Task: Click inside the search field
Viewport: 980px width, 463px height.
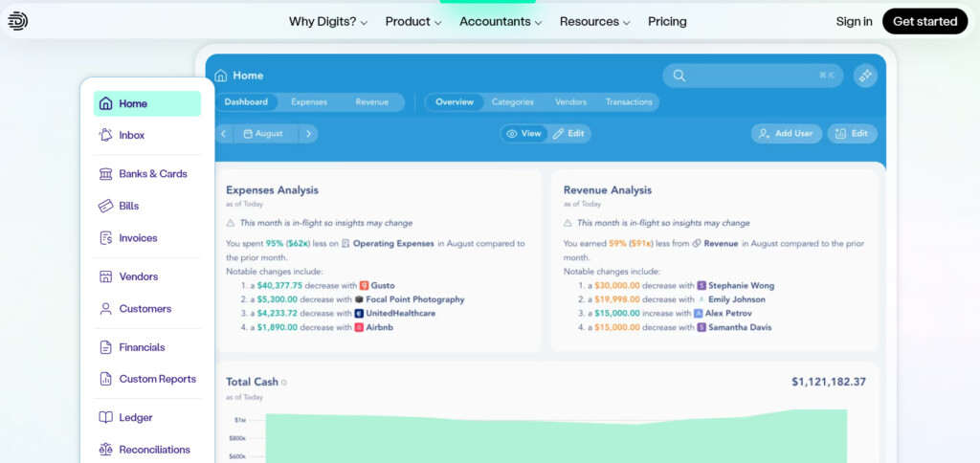Action: click(x=752, y=76)
